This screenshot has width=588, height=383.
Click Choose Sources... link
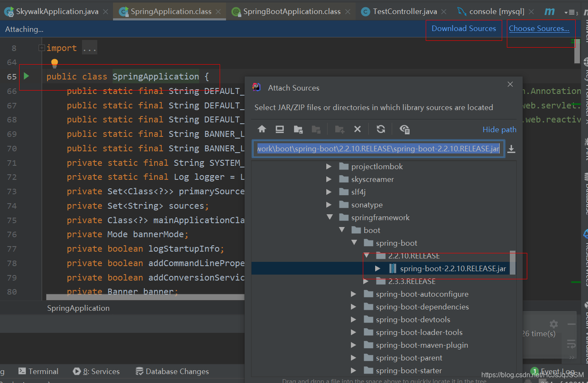pos(539,28)
